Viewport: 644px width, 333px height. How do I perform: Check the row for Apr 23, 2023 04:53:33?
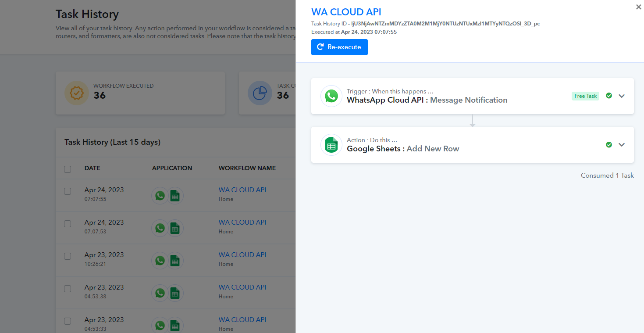click(68, 321)
